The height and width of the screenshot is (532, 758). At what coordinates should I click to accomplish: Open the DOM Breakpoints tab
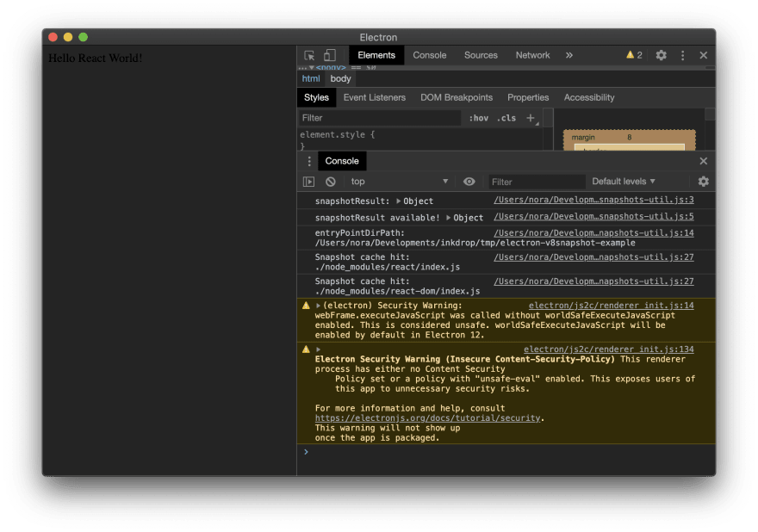(457, 97)
